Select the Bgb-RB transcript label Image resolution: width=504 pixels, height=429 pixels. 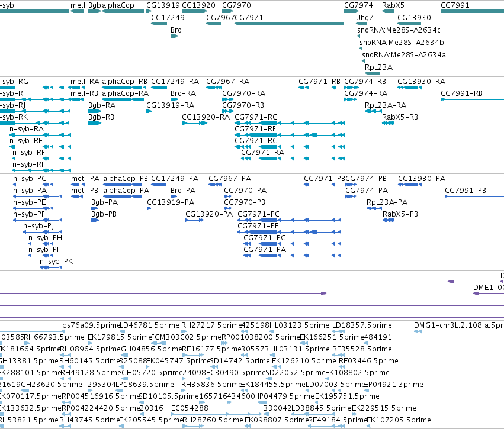101,117
